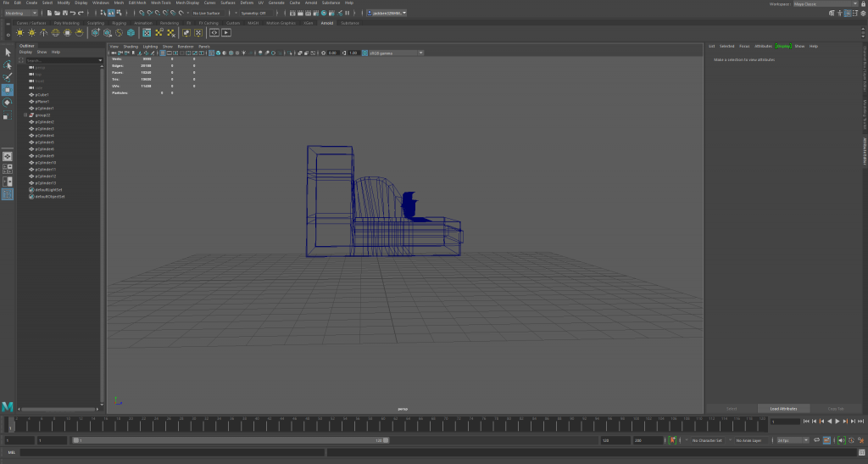
Task: Switch to the Poly Modeling shelf tab
Action: pyautogui.click(x=66, y=23)
